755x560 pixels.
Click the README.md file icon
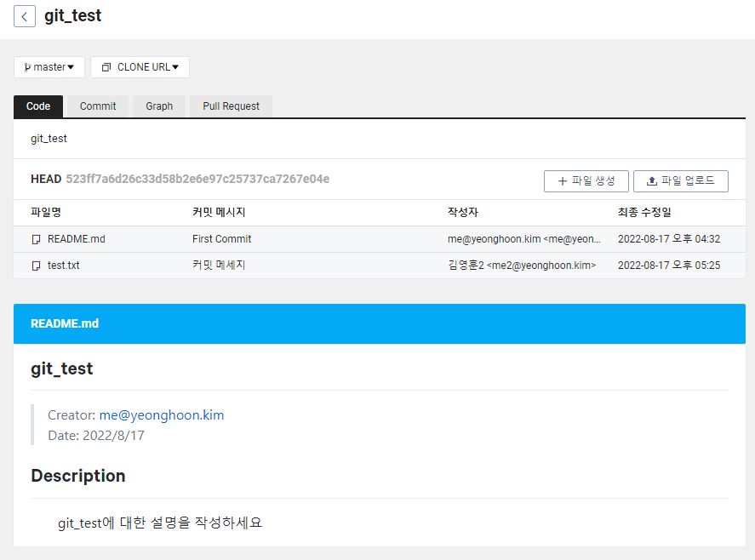(36, 239)
